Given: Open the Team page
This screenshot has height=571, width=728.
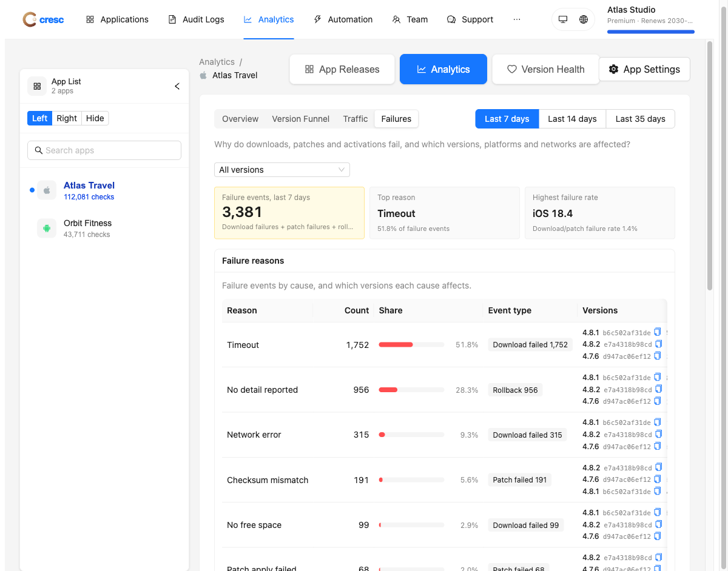Looking at the screenshot, I should point(410,19).
